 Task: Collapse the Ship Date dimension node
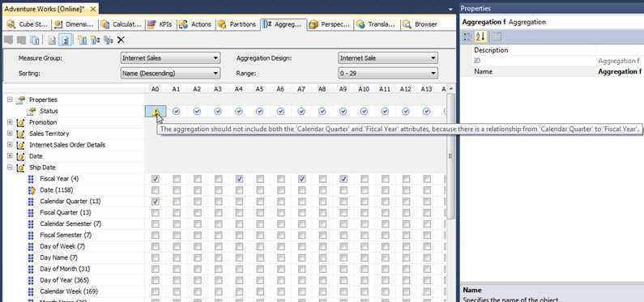[x=10, y=168]
